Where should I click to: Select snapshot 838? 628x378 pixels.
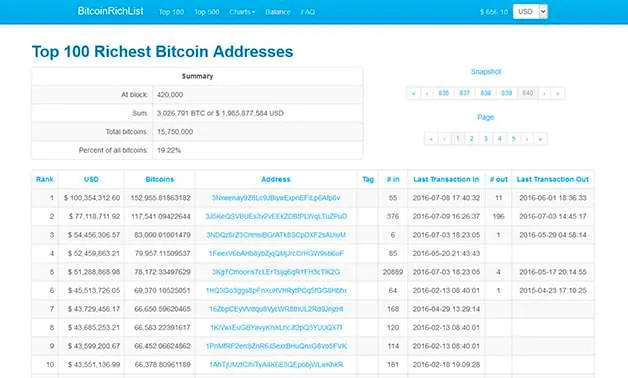(x=485, y=93)
